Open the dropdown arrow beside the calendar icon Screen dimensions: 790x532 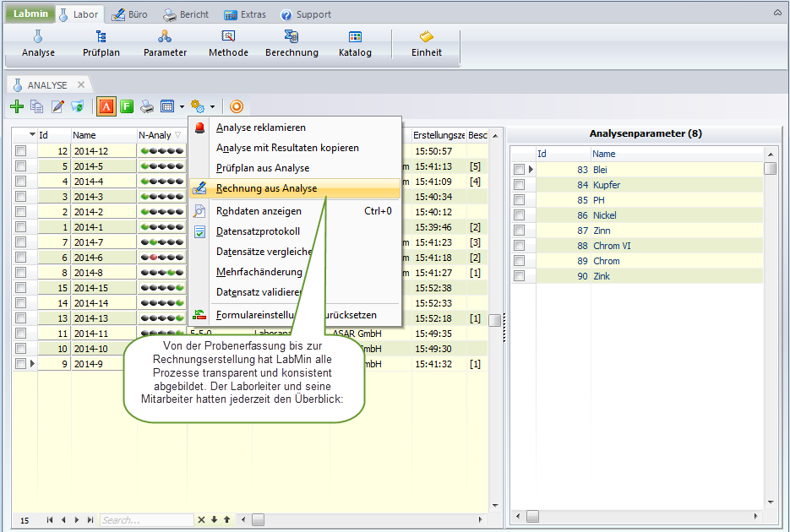pos(182,106)
